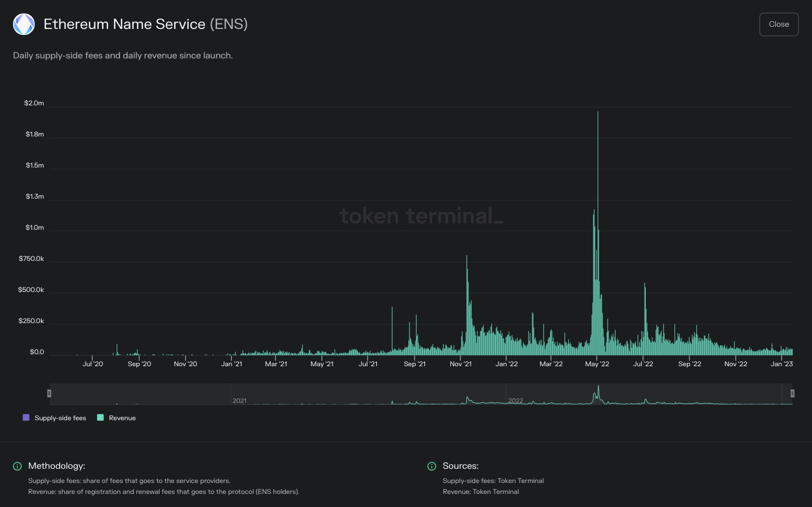Screen dimensions: 812x507
Task: Click the info icon beside Methodology
Action: pos(17,466)
